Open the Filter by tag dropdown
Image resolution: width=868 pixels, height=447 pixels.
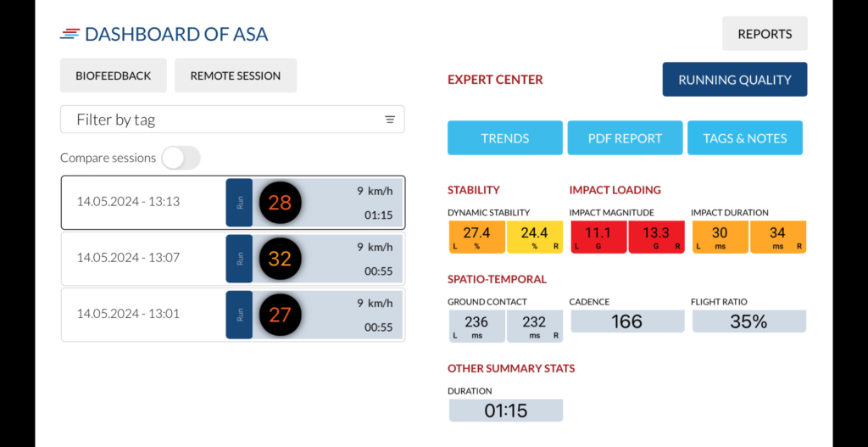[x=231, y=120]
